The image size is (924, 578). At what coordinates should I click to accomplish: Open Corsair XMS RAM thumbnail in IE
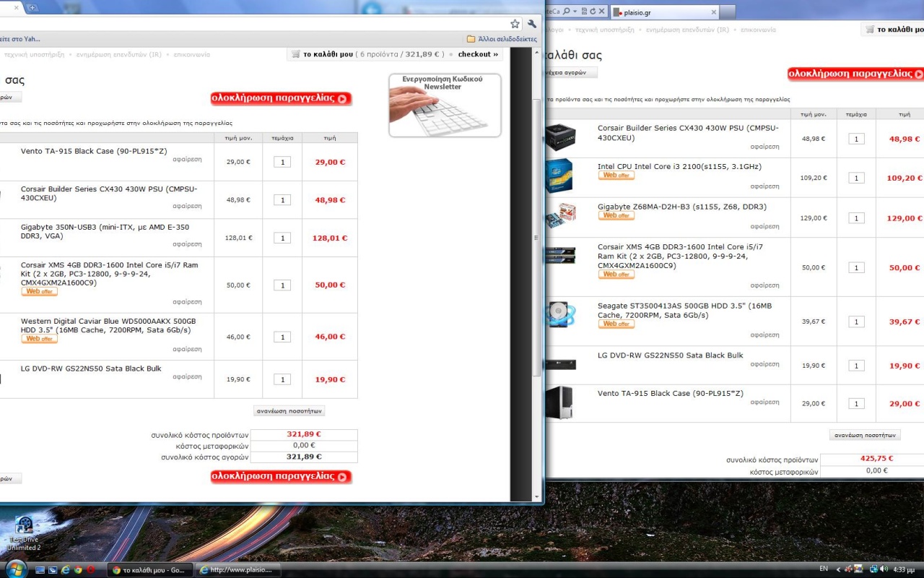[560, 255]
